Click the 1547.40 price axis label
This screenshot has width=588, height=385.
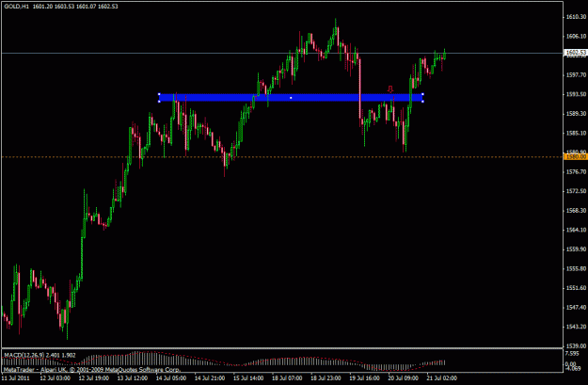click(576, 307)
